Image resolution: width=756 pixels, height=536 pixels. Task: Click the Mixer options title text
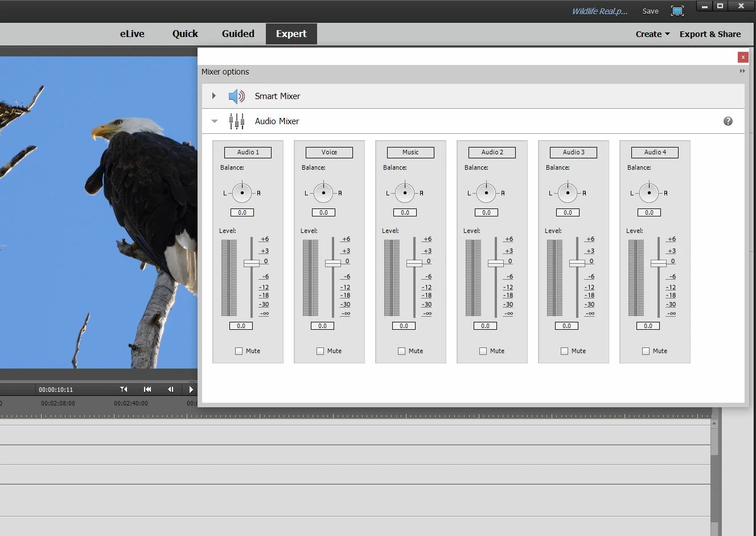(225, 72)
